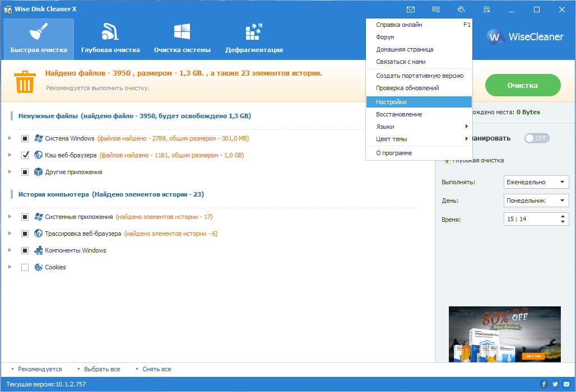
Task: Click the WiseCleaner logo
Action: [524, 37]
